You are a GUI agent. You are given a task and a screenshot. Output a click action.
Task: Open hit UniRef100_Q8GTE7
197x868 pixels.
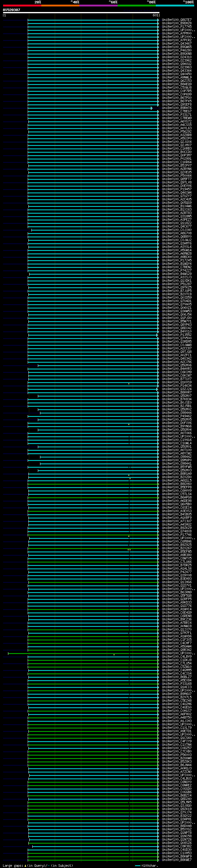177,20
